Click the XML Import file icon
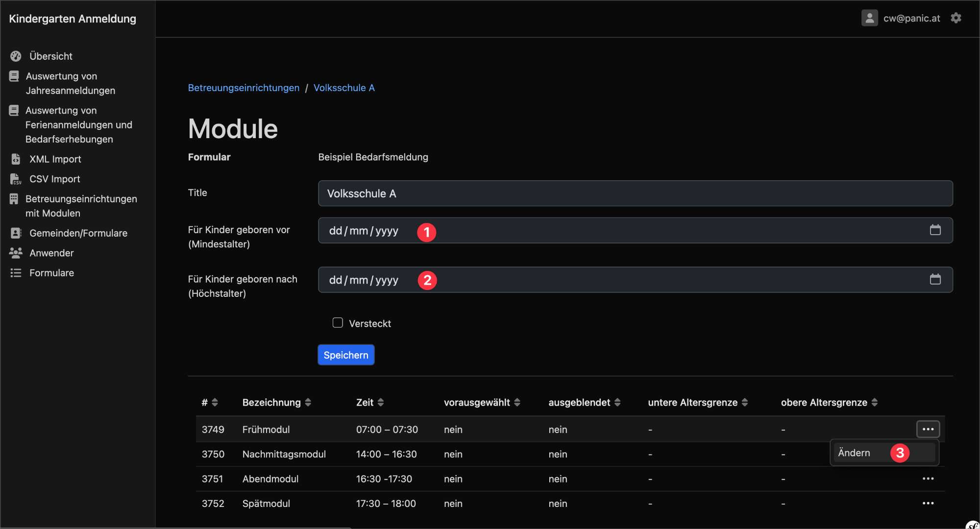 pos(16,159)
